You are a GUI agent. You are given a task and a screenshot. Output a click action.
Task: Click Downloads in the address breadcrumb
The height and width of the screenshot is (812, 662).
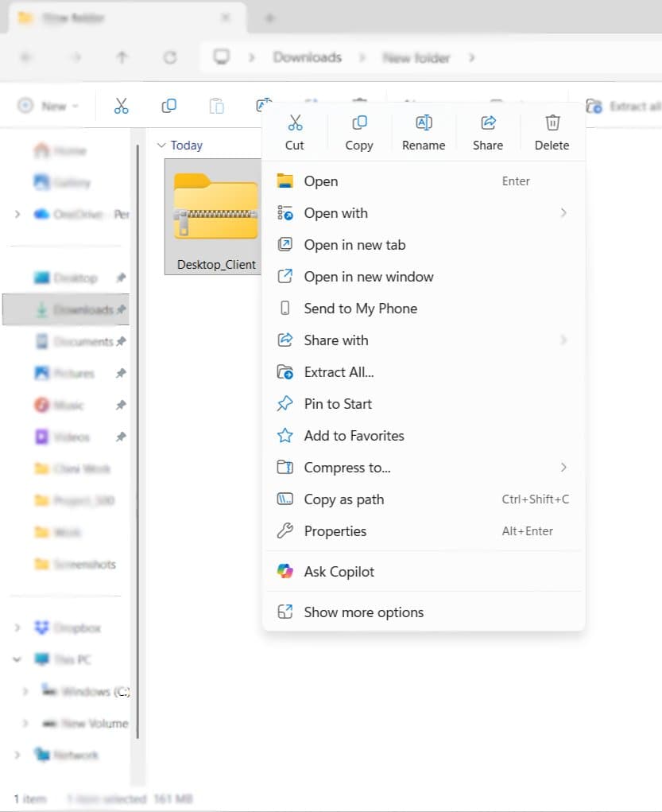[x=308, y=57]
